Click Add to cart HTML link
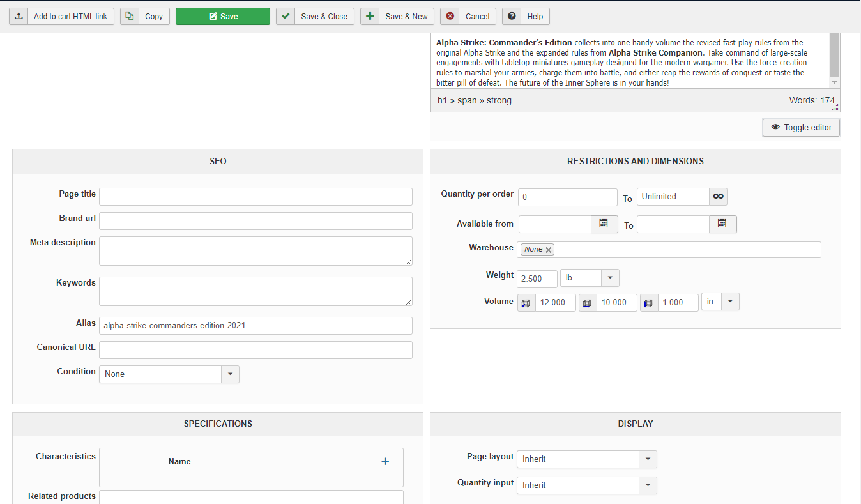 62,17
